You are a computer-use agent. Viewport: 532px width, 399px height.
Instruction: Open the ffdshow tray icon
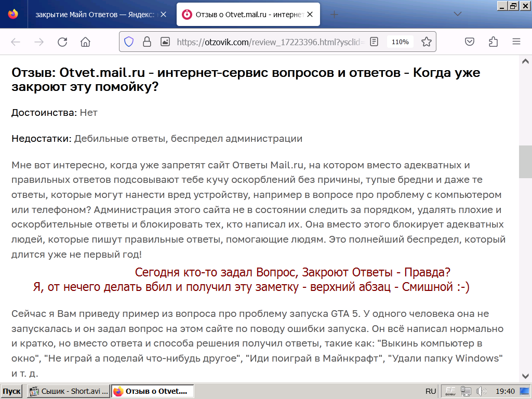450,391
